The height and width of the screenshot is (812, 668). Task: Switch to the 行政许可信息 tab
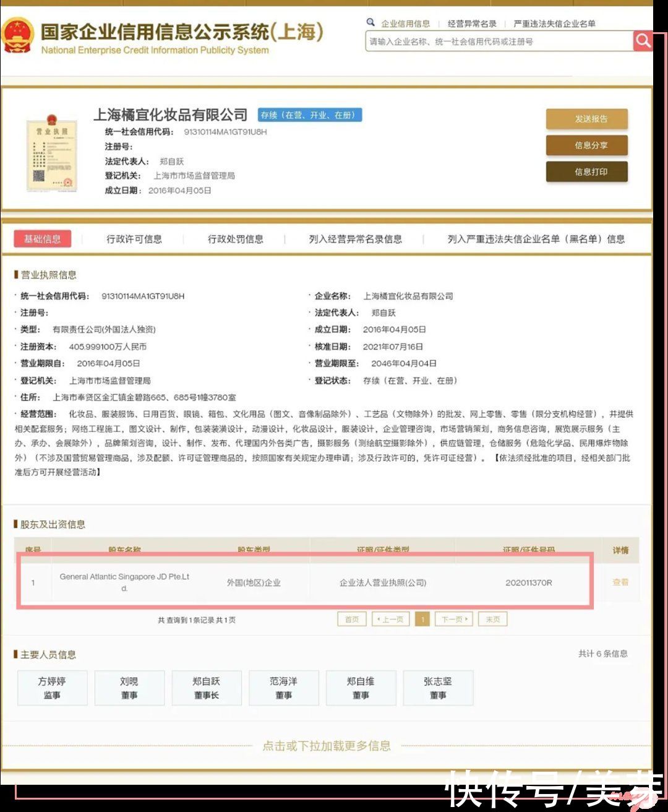coord(134,239)
